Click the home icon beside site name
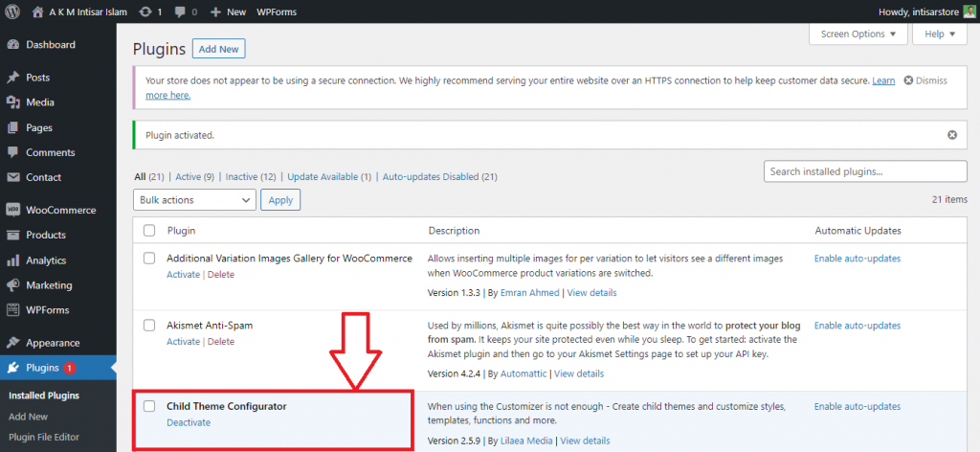Viewport: 980px width, 452px height. [x=38, y=11]
